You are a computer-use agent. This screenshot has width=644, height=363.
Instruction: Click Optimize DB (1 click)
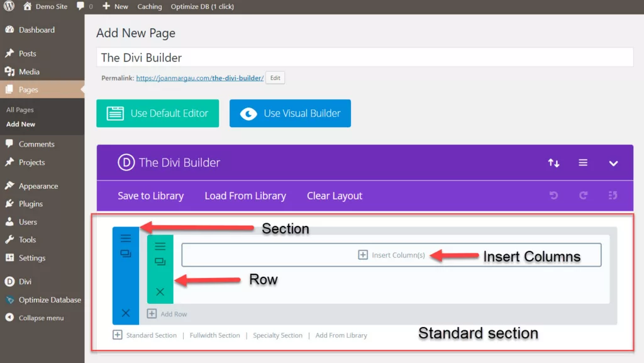(202, 6)
